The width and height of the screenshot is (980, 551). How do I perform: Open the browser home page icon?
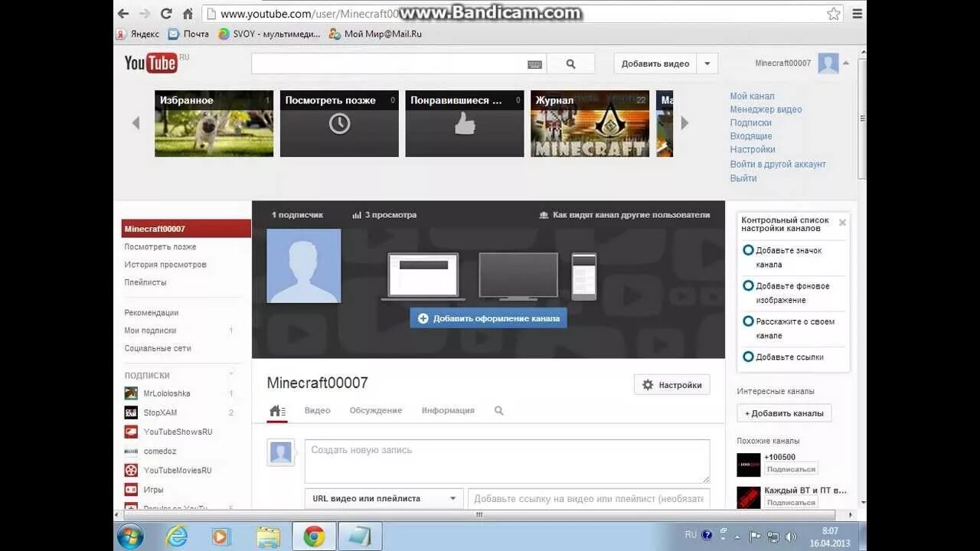pos(188,14)
